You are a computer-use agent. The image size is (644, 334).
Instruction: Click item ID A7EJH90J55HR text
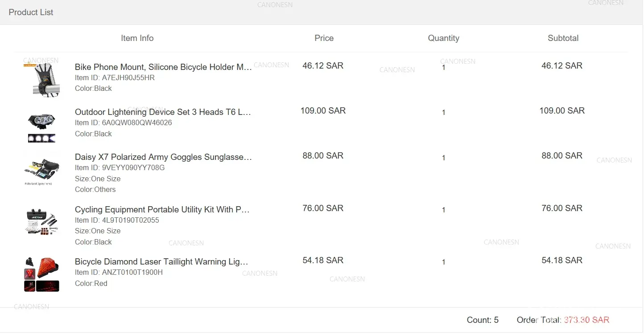tap(115, 78)
